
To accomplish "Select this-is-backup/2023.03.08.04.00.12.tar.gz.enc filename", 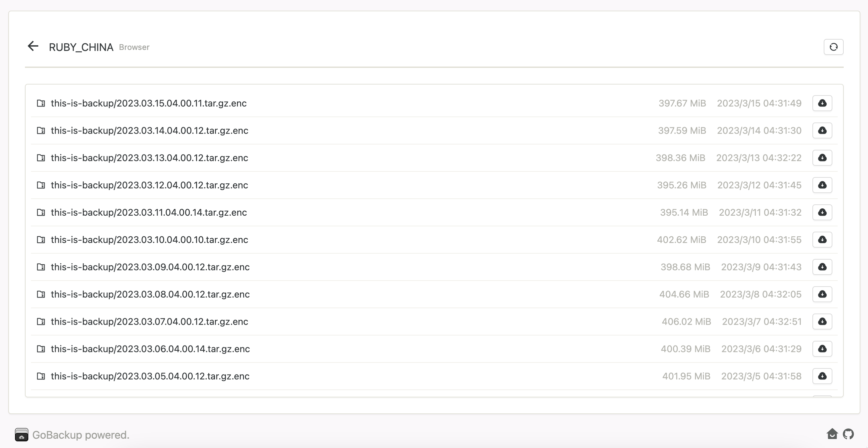I will click(150, 294).
